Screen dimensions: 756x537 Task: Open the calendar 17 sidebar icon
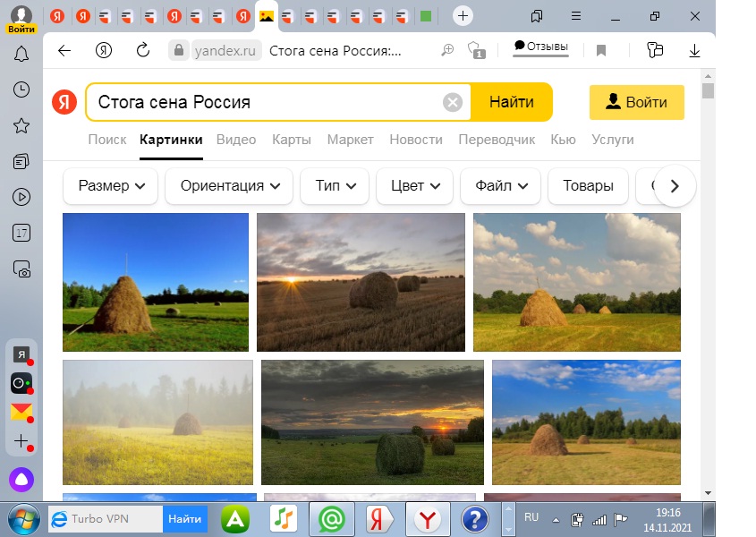[x=21, y=233]
